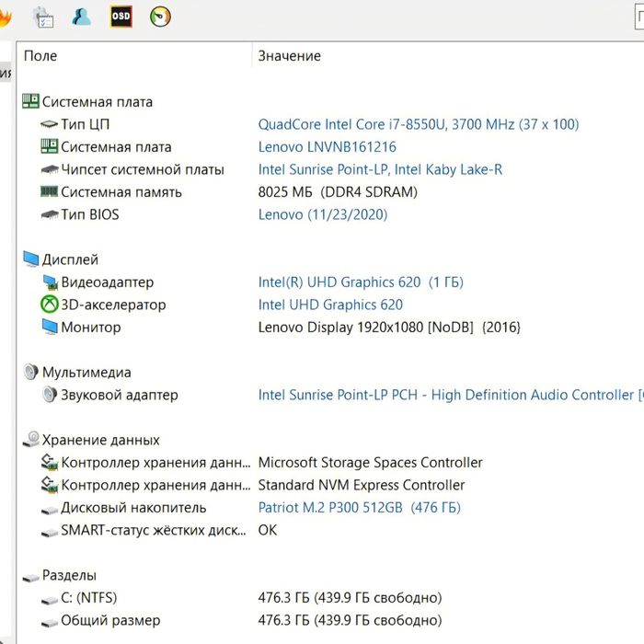Select the Тип ЦП field label
This screenshot has height=644, width=644.
tap(85, 124)
